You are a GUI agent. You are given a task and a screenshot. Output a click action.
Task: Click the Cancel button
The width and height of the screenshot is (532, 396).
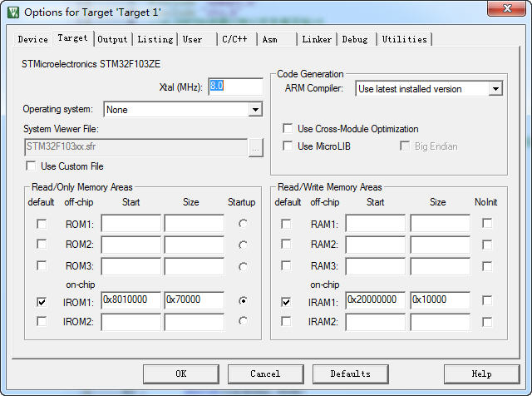pos(265,374)
